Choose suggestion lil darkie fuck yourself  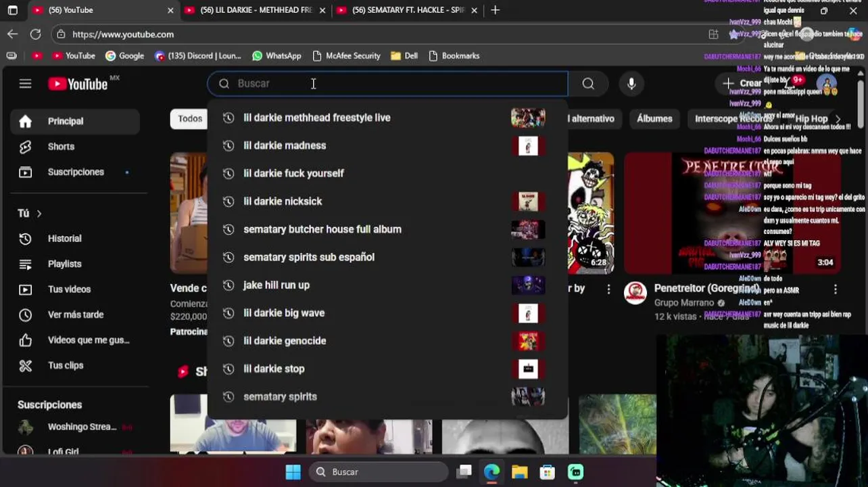[x=387, y=173]
